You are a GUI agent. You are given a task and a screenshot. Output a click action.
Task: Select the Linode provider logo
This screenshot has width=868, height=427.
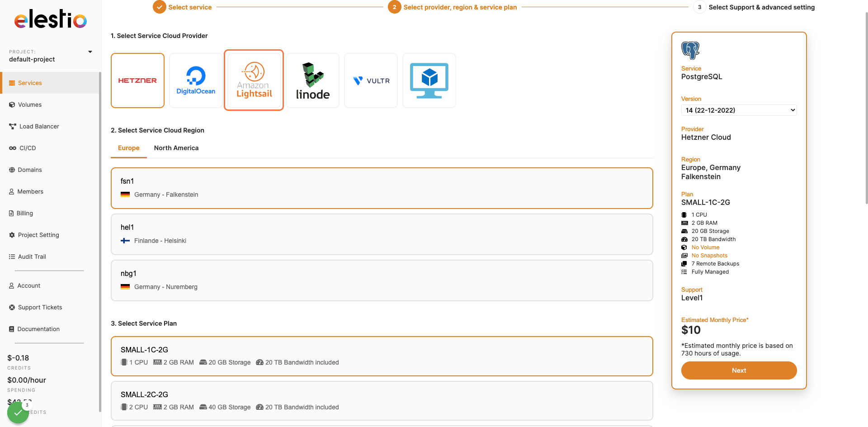tap(312, 81)
